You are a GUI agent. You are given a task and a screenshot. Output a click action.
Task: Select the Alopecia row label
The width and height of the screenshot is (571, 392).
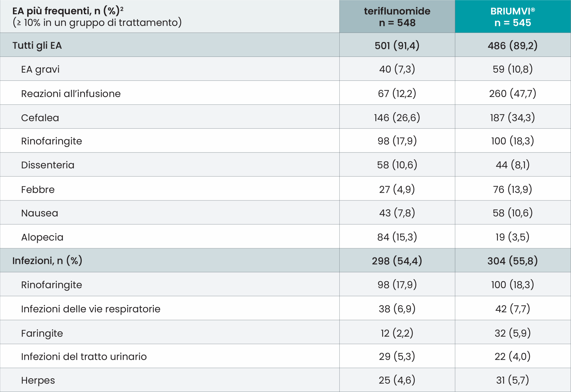click(42, 237)
